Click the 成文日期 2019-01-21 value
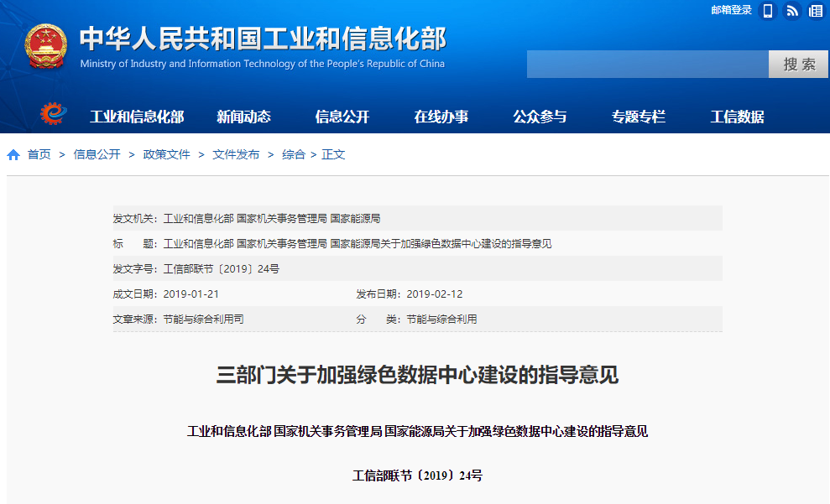 coord(191,294)
